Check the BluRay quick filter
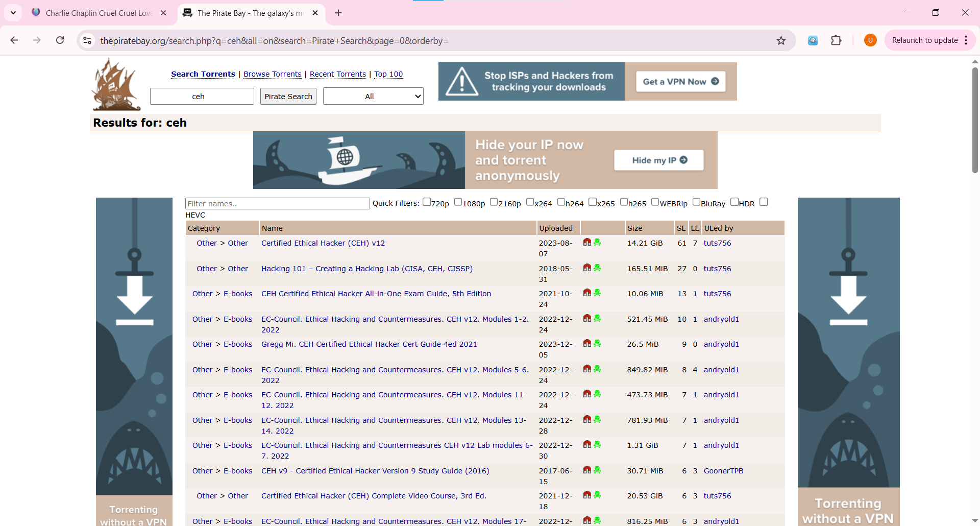This screenshot has width=980, height=526. (696, 202)
